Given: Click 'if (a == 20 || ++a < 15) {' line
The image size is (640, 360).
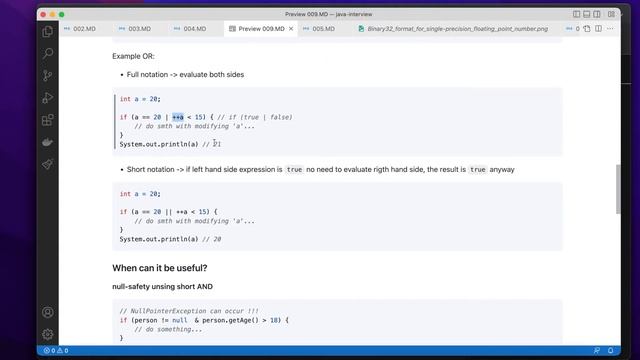Looking at the screenshot, I should [169, 212].
